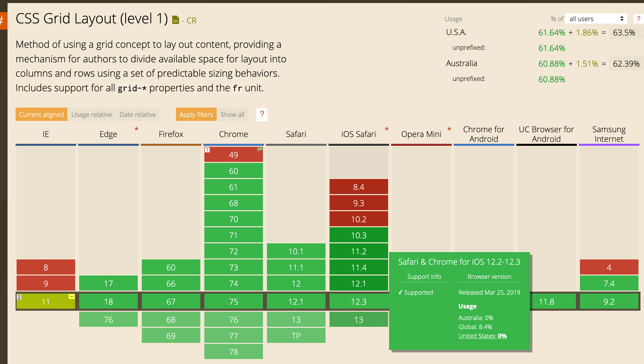Viewport: 644px width, 364px height.
Task: Click the Australia unprefixed 60.88% value
Action: (552, 79)
